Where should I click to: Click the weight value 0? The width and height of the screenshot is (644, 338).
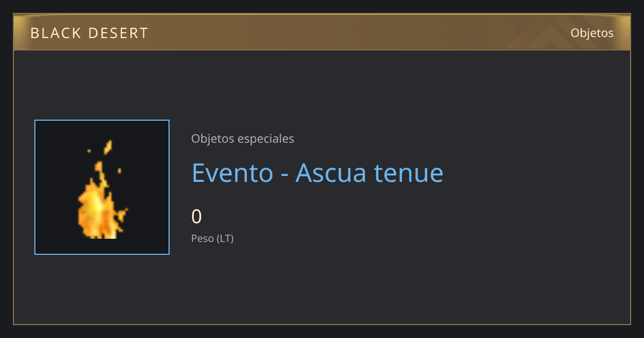tap(196, 216)
